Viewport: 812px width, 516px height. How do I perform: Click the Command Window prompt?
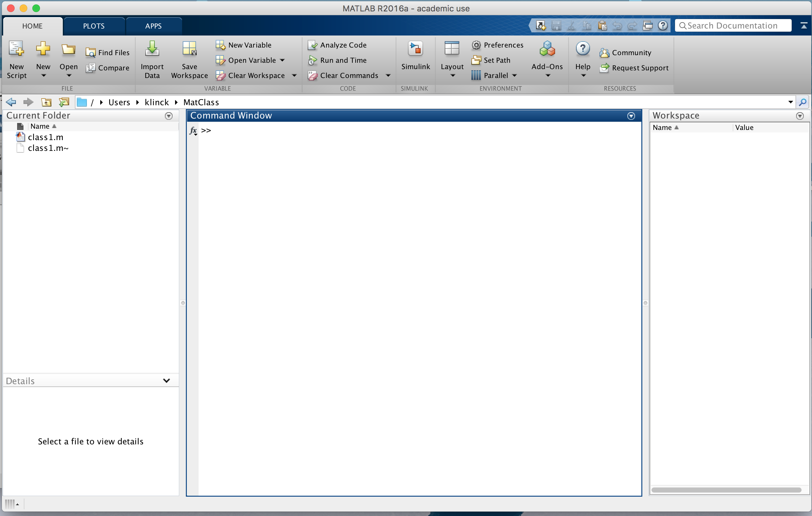pyautogui.click(x=206, y=131)
